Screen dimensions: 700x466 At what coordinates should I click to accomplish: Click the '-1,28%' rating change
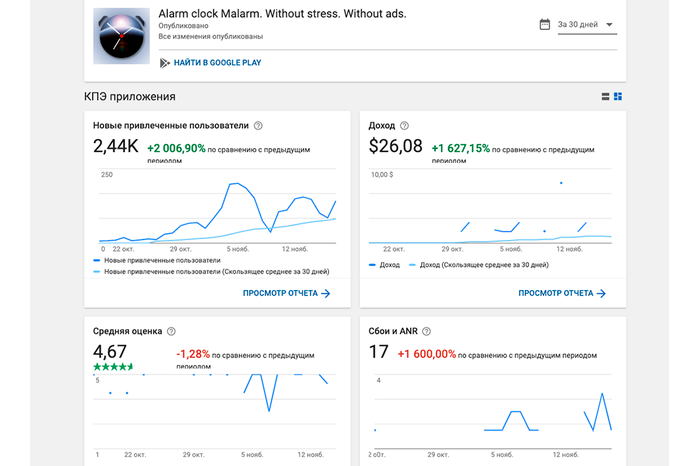(193, 354)
